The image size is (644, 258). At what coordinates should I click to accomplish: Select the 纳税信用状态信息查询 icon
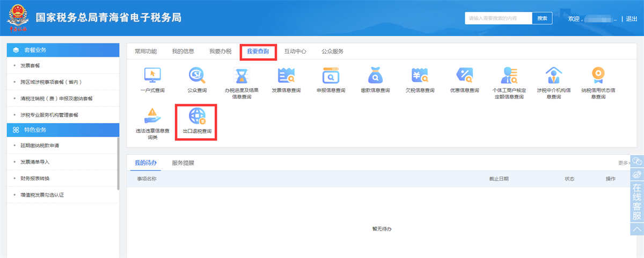[x=598, y=75]
